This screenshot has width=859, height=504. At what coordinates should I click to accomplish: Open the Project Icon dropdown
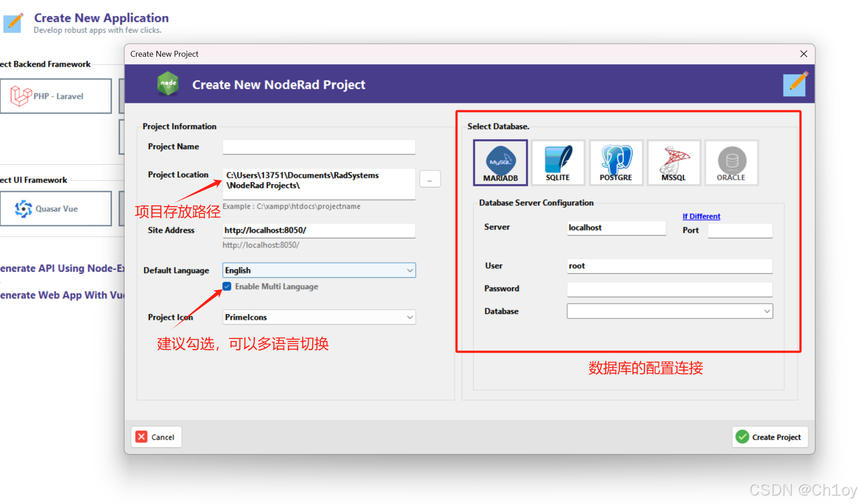pos(319,317)
